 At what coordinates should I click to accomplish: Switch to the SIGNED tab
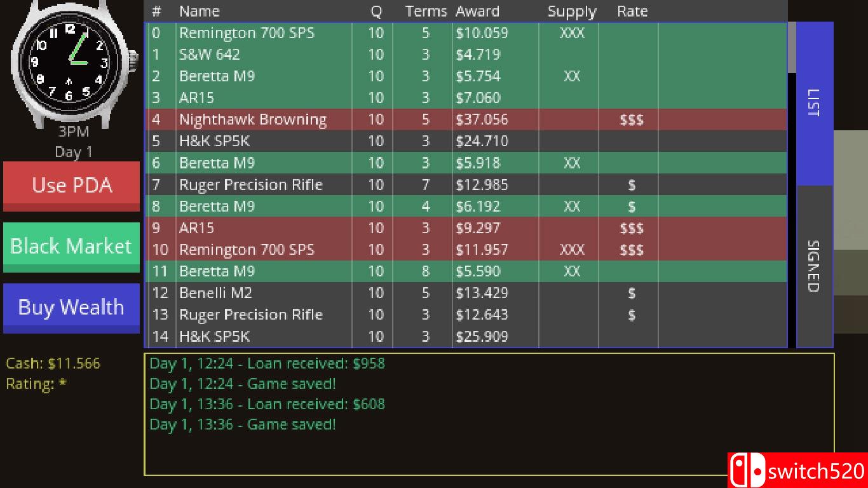coord(814,266)
